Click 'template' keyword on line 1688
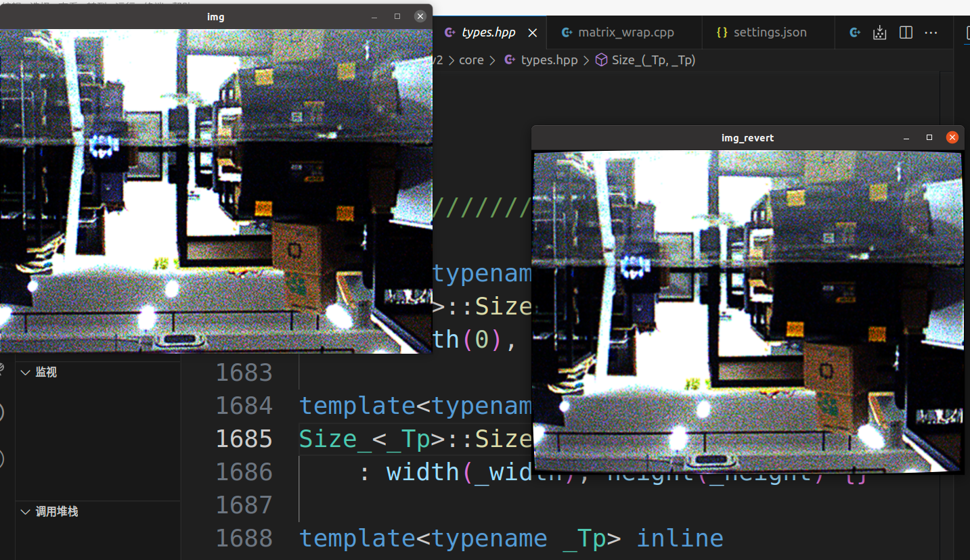Image resolution: width=970 pixels, height=560 pixels. pyautogui.click(x=357, y=538)
